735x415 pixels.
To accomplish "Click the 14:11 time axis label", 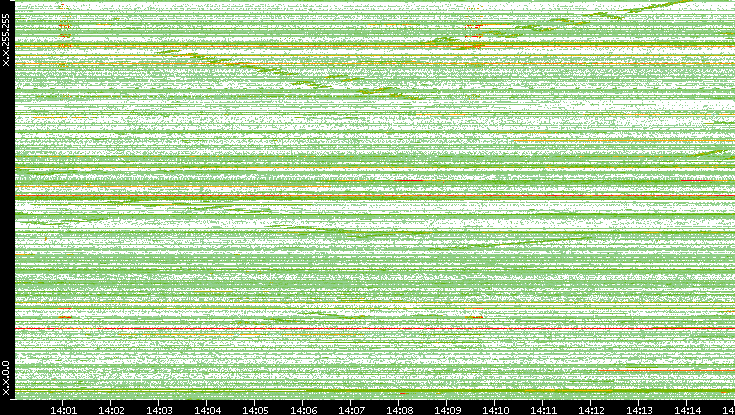I will [x=543, y=410].
